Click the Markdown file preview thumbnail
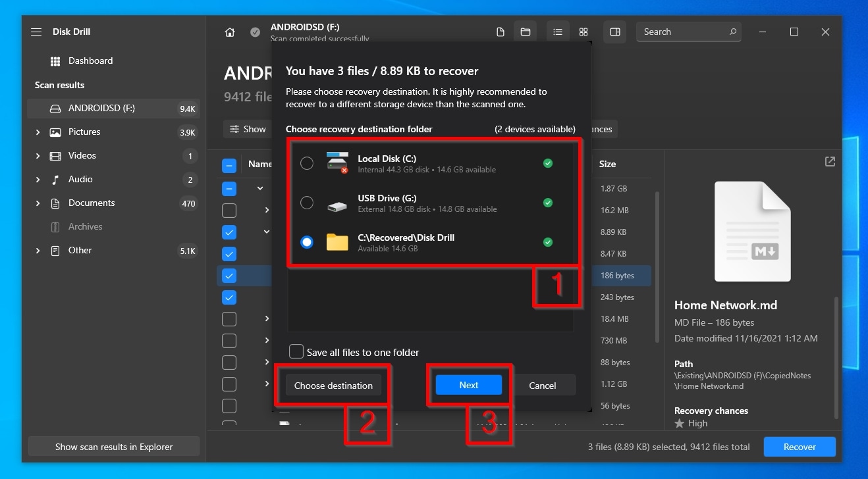Viewport: 868px width, 479px height. point(752,231)
